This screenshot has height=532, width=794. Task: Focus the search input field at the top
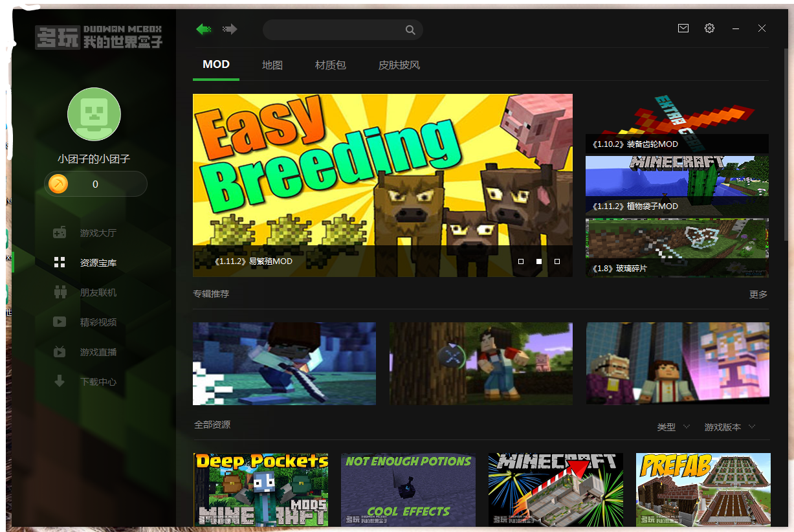tap(343, 30)
